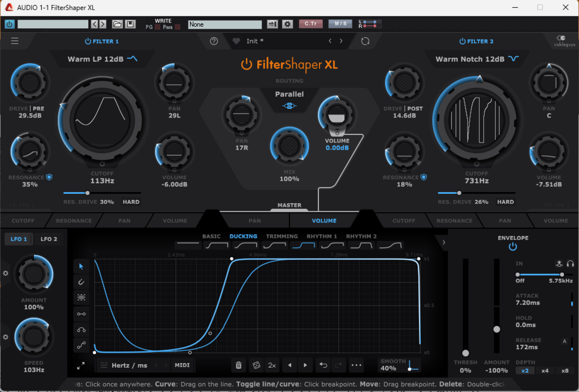This screenshot has width=579, height=392.
Task: Open the help question mark
Action: click(214, 41)
